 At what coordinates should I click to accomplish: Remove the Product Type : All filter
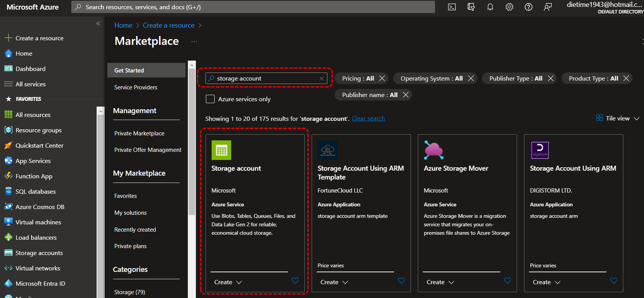click(626, 78)
